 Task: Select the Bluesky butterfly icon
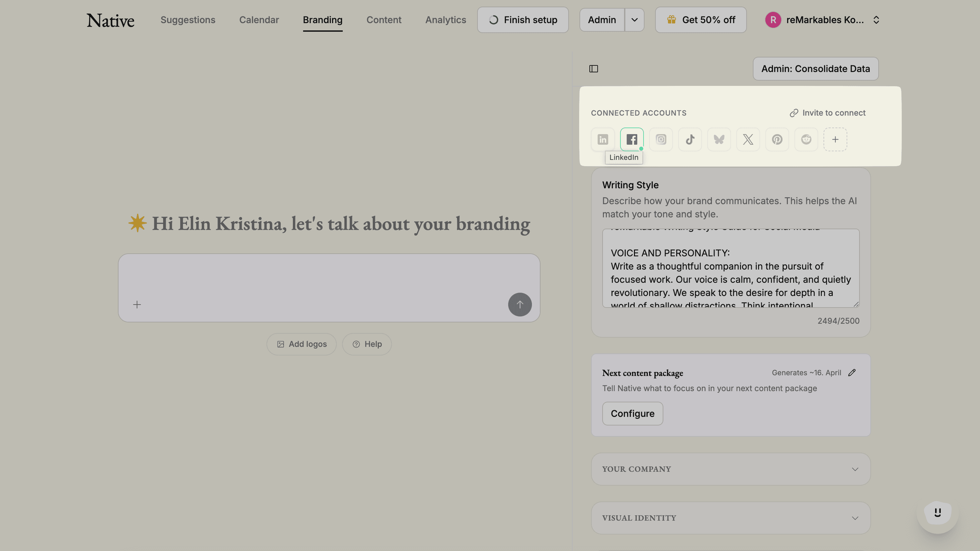(x=718, y=139)
